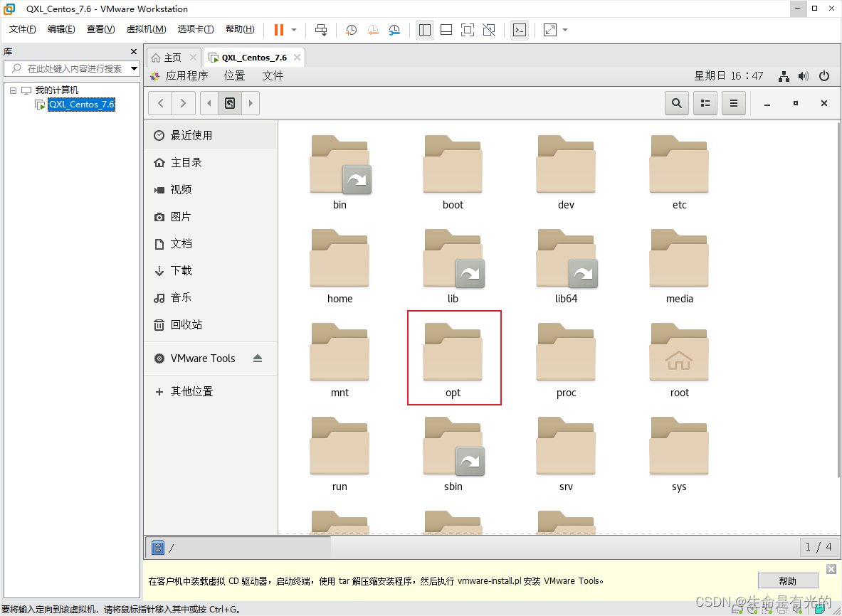Select QXL_Centos_7.6 in the library tree
This screenshot has width=842, height=616.
click(82, 105)
